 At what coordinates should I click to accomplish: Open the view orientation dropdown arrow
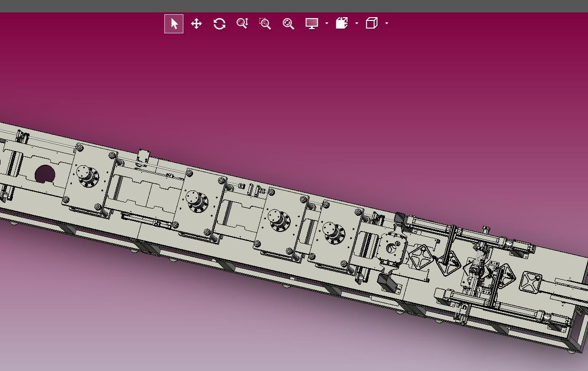pos(387,23)
